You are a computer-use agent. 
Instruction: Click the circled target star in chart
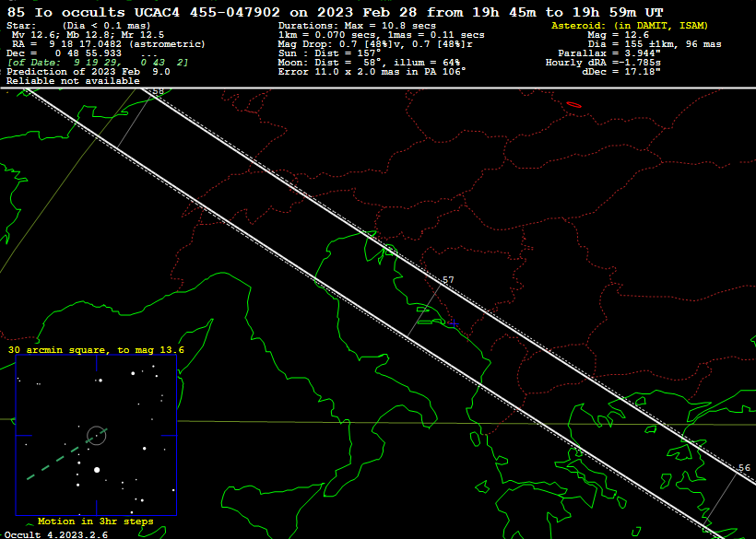pyautogui.click(x=97, y=436)
